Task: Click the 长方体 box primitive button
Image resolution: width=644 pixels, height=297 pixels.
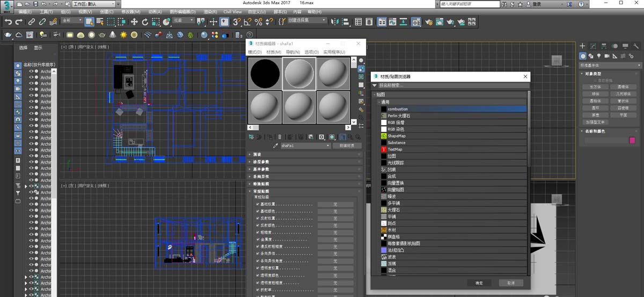Action: pos(595,86)
